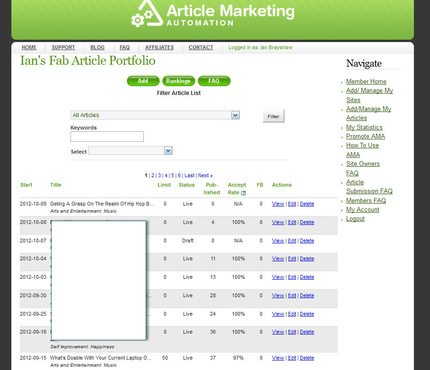Edit the 2012-10-08 article
430x370 pixels.
292,222
